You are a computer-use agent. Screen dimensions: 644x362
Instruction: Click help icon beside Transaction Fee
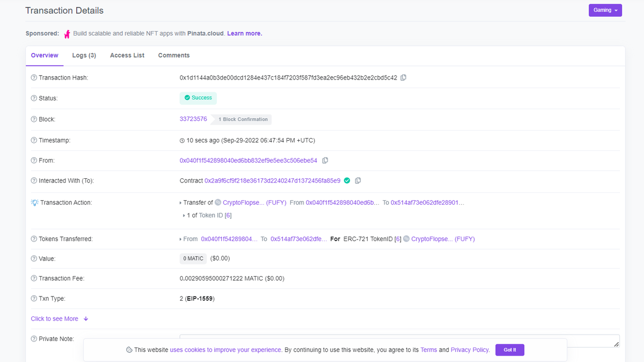tap(34, 278)
